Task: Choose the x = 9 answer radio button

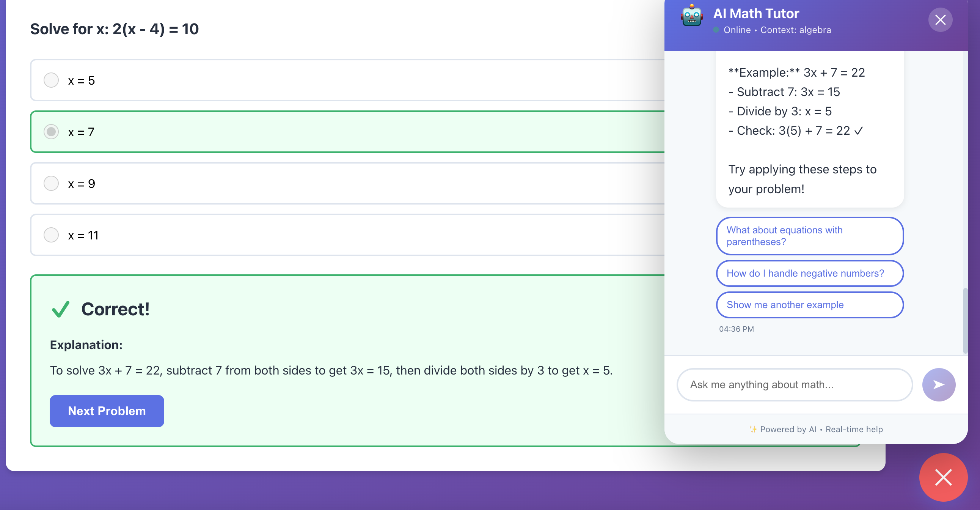Action: tap(51, 183)
